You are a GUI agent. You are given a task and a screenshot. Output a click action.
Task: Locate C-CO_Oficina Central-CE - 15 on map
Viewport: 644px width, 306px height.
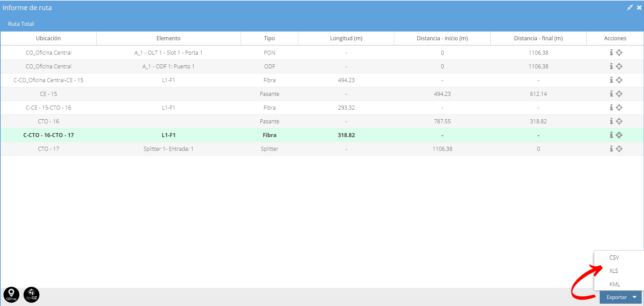pyautogui.click(x=619, y=80)
